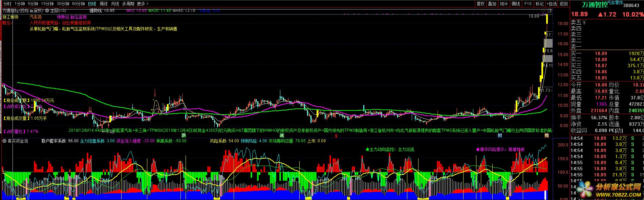
Task: Click the green 减 marker on chart
Action: tap(282, 135)
